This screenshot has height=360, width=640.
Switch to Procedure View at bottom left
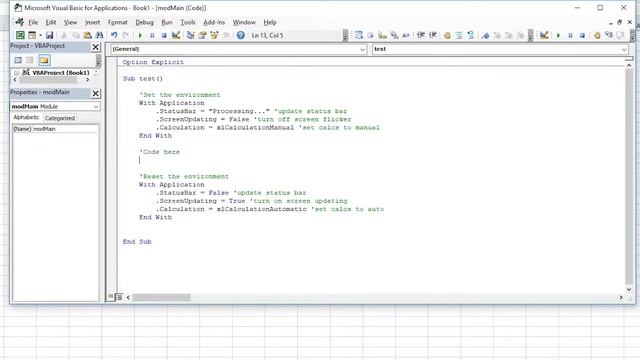(111, 297)
